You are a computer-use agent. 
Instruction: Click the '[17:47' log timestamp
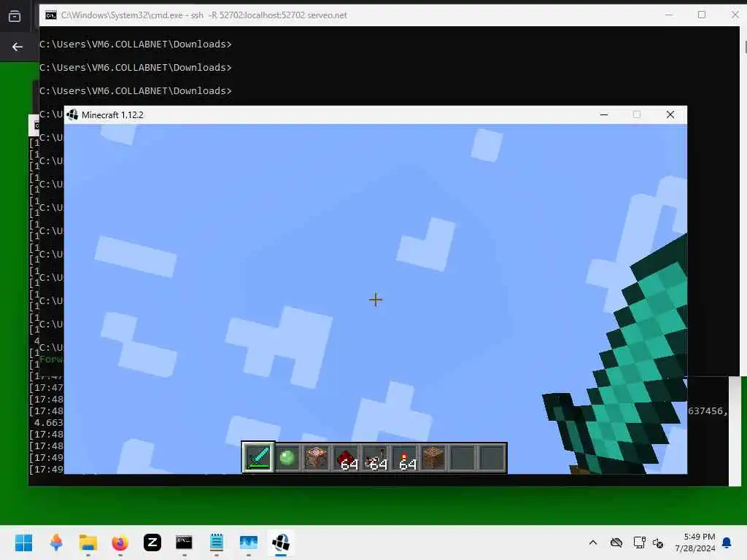[x=46, y=388]
